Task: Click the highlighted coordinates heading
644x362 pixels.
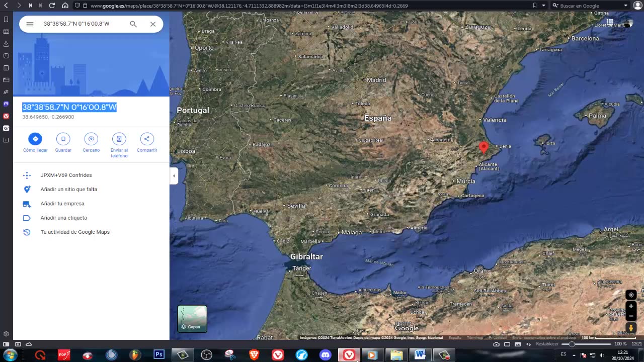Action: click(x=69, y=107)
